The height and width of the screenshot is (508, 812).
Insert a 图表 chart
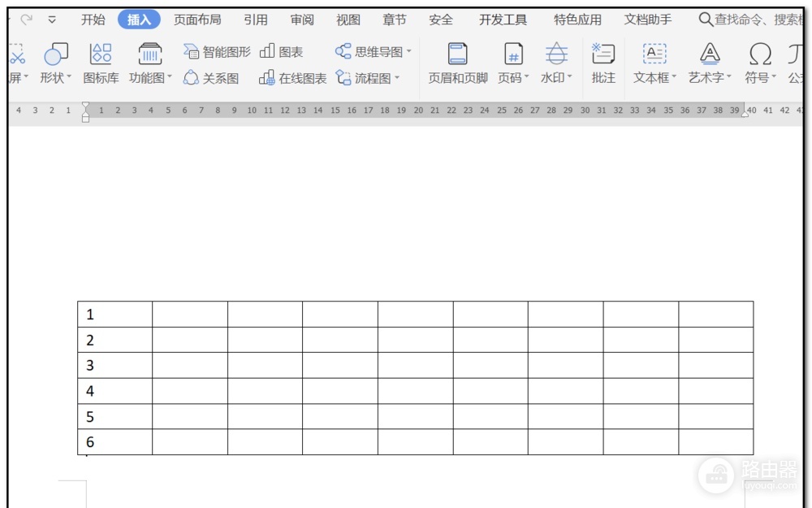[281, 51]
